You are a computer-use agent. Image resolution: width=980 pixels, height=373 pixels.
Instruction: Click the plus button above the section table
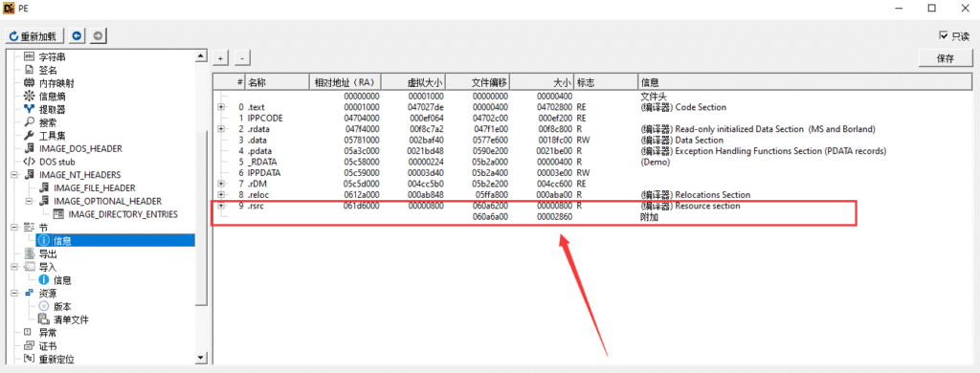pyautogui.click(x=220, y=58)
